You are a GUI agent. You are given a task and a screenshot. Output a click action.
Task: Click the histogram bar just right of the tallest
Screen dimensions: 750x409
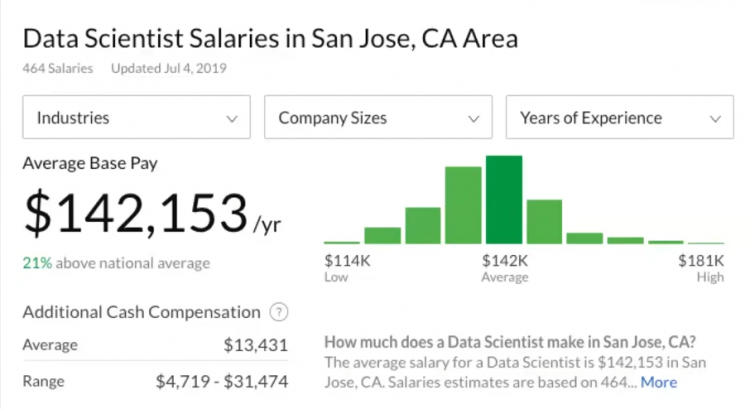click(x=545, y=221)
